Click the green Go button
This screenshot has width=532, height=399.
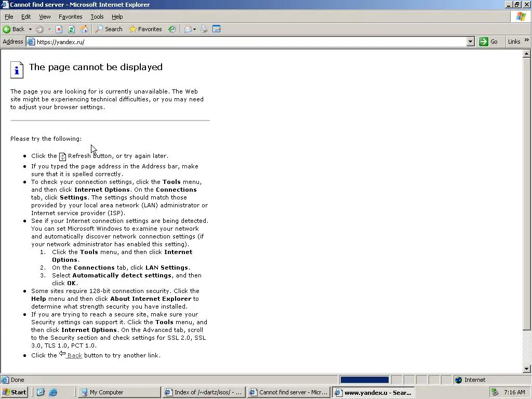click(x=488, y=42)
